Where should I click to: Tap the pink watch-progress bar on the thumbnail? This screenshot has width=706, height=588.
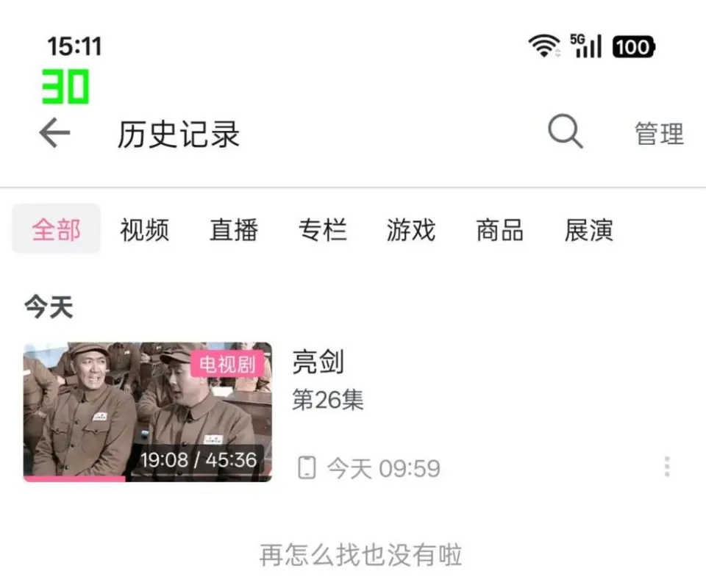(74, 478)
